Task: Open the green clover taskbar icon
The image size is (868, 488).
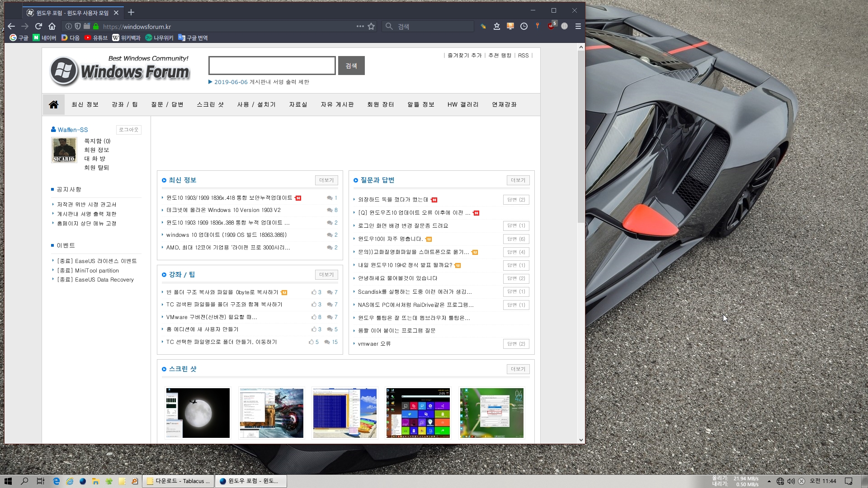Action: 108,481
